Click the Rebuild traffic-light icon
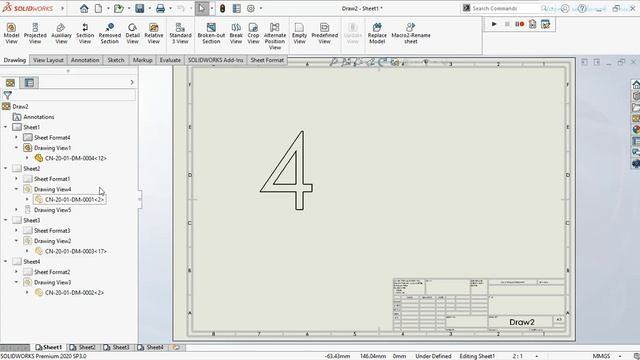Screen dimensions: 640x360 (x=222, y=8)
